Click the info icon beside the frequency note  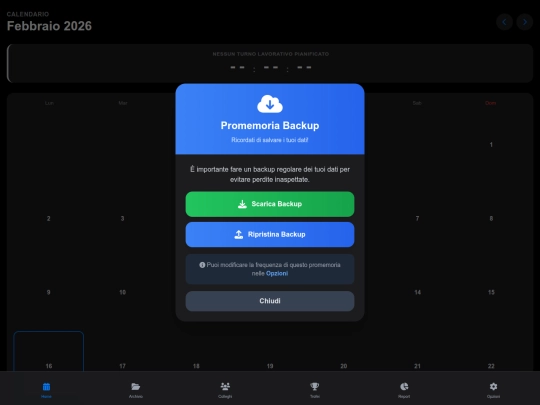[x=202, y=265]
